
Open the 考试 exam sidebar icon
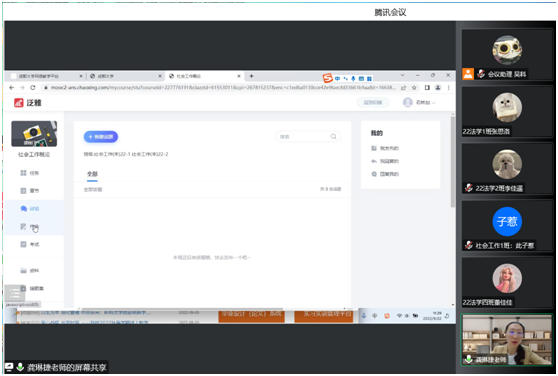coord(23,244)
